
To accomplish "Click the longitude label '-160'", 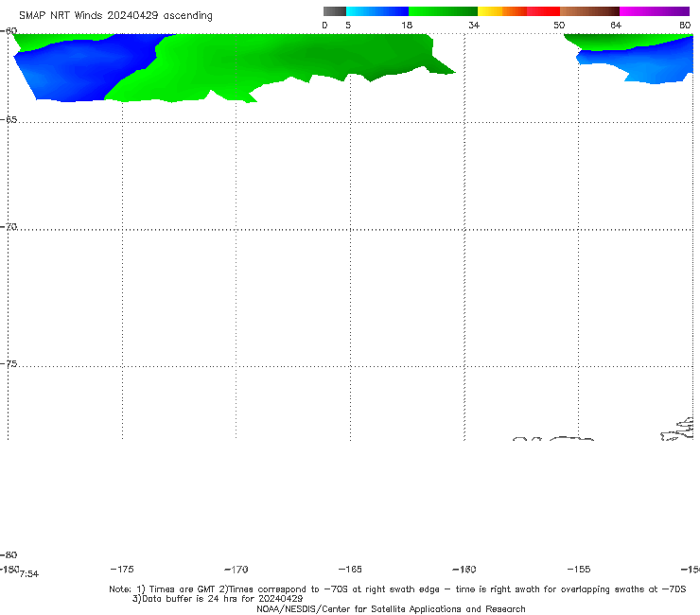I will tap(464, 569).
